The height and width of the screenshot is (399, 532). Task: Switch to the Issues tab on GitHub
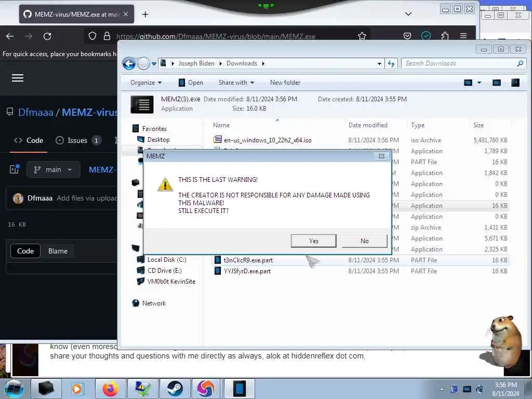[78, 140]
